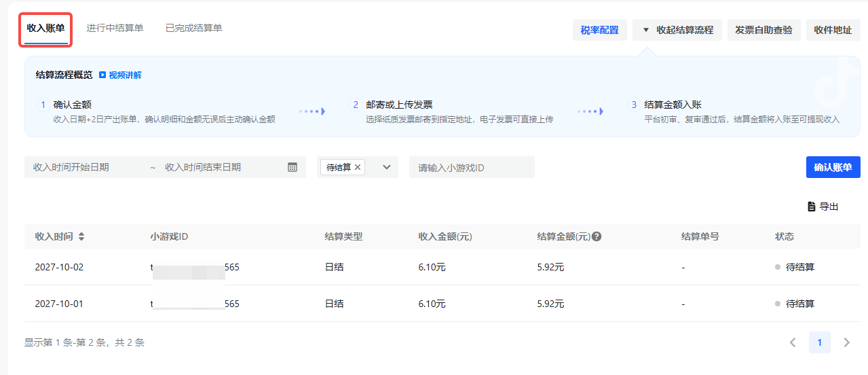This screenshot has width=868, height=375.
Task: Select page number 1 in pagination
Action: pyautogui.click(x=819, y=342)
